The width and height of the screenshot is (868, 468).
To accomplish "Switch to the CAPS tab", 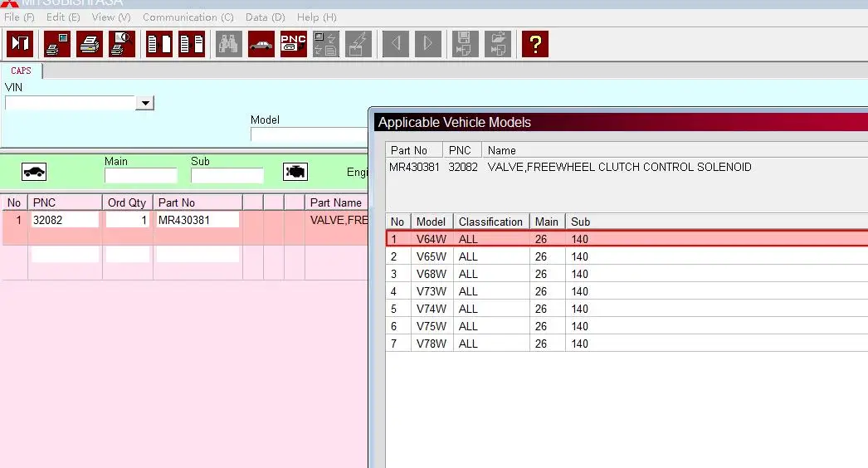I will (x=21, y=71).
